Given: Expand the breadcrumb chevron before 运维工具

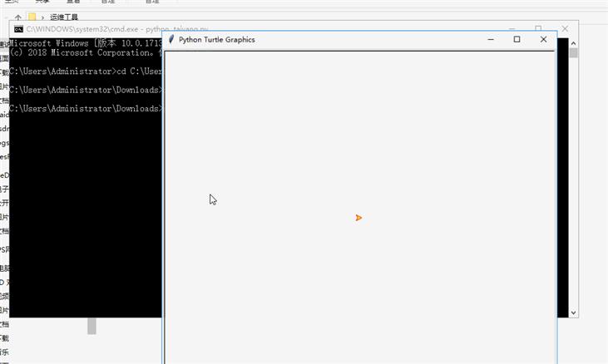Looking at the screenshot, I should 42,17.
